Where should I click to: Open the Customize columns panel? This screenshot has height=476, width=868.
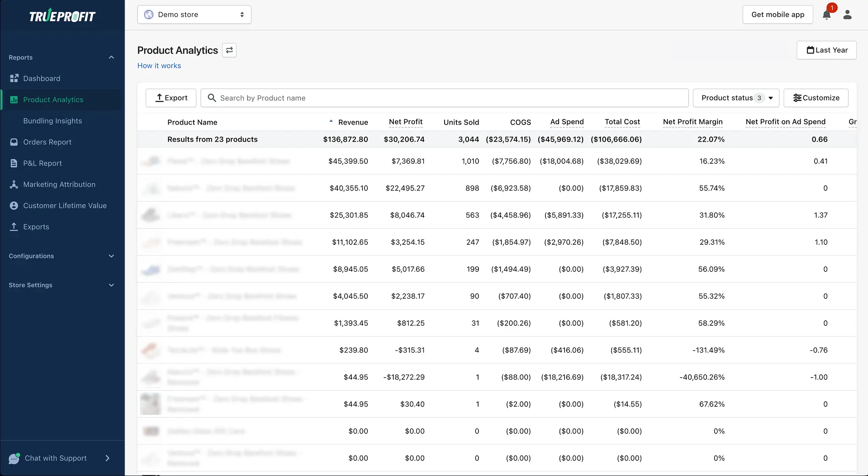pos(815,98)
